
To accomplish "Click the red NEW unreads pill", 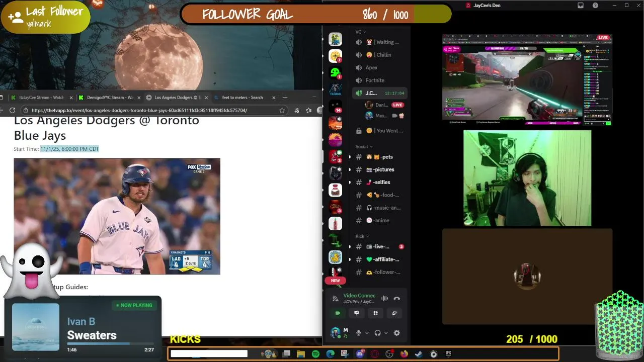I will [335, 281].
